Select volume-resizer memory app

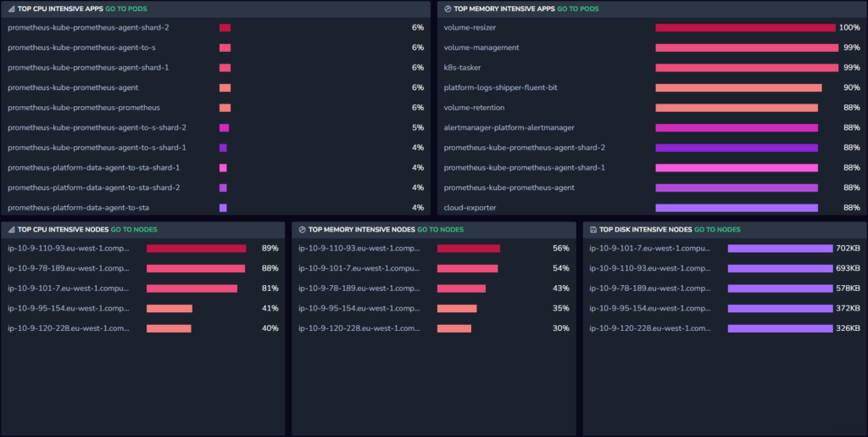tap(470, 28)
